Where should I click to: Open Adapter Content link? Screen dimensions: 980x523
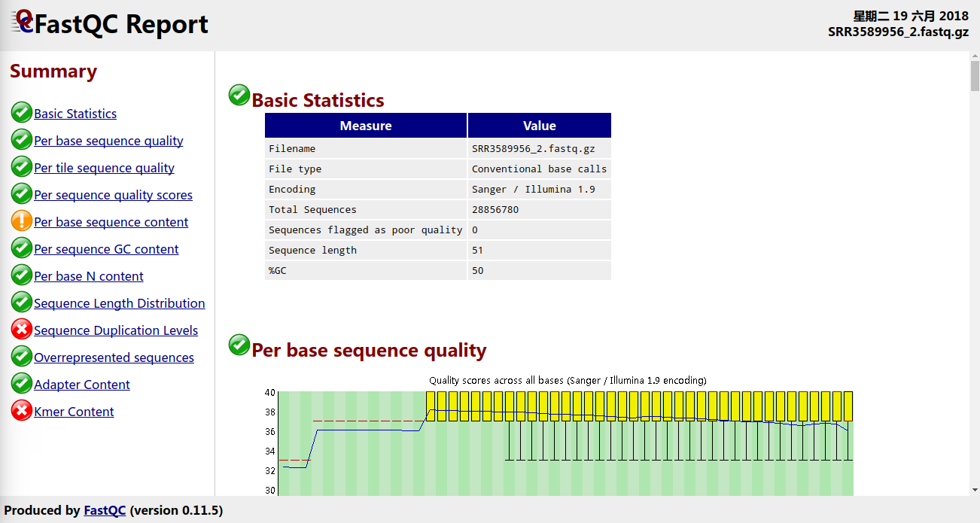82,385
